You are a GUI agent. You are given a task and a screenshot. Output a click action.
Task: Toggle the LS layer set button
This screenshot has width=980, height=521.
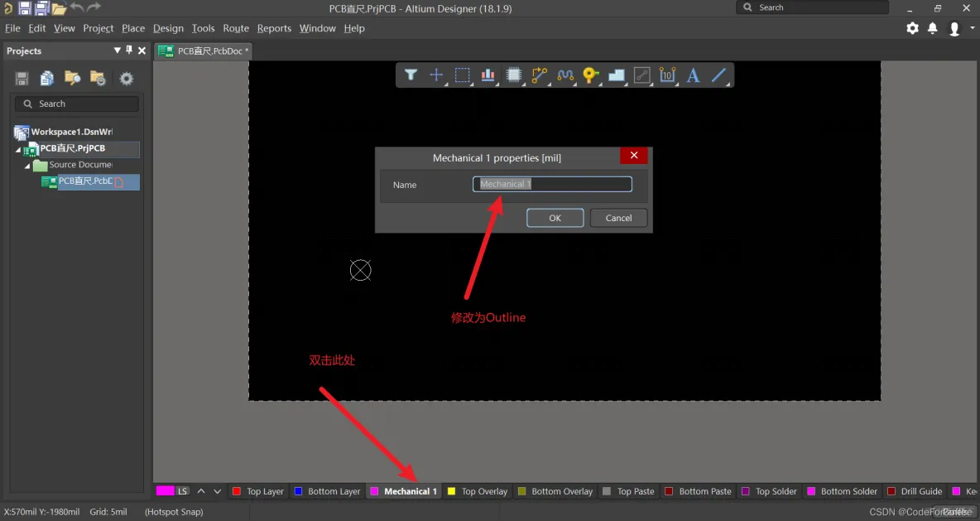182,491
